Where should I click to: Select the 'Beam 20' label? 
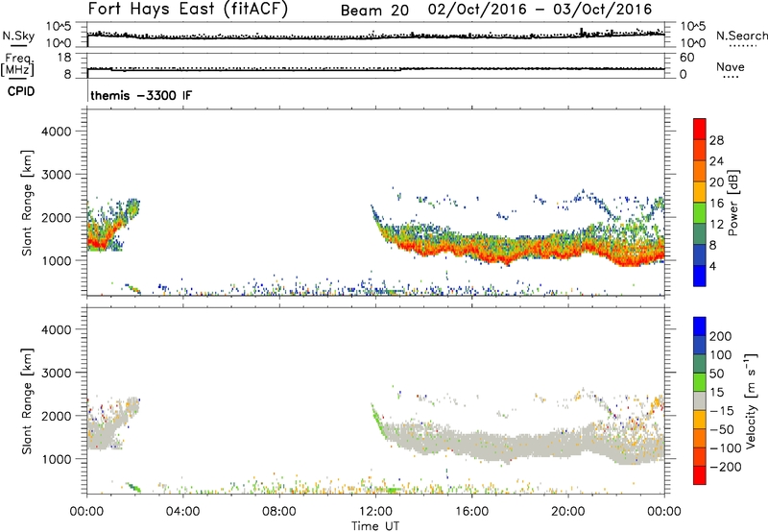pyautogui.click(x=374, y=11)
